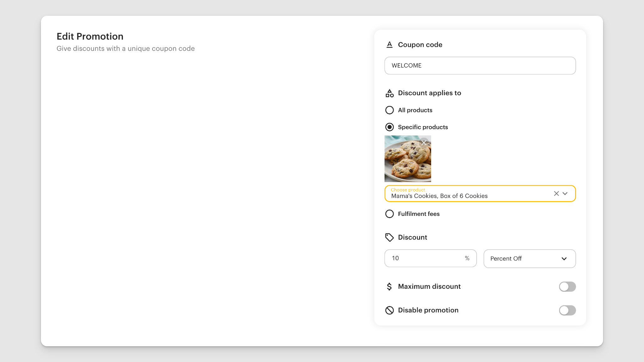Select the All products radio button
Screen dimensions: 644x362
(x=390, y=110)
